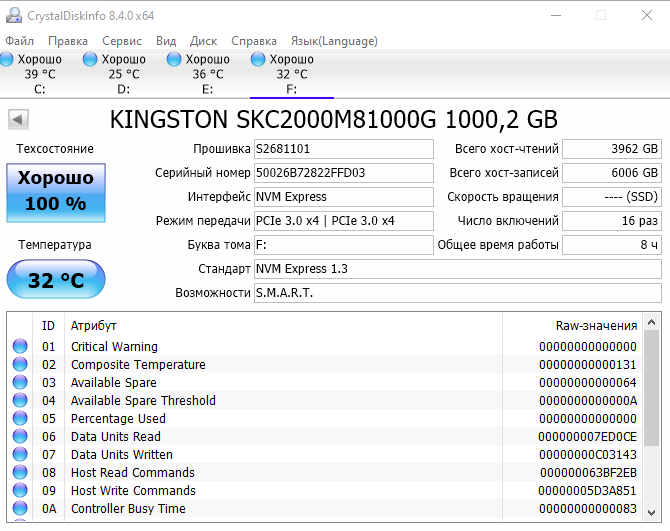Viewport: 670px width, 531px height.
Task: Click the previous disk arrow button
Action: click(17, 120)
